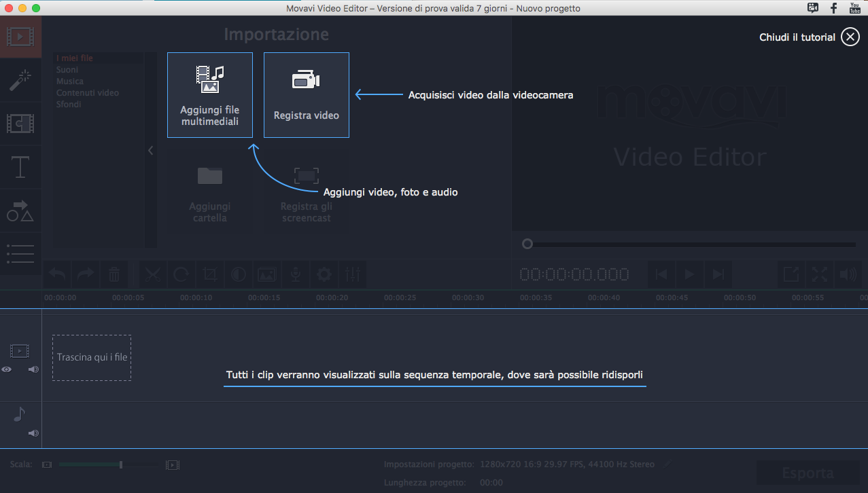Screen dimensions: 868x493
Task: Open the Filters magic wand tab
Action: click(x=20, y=80)
